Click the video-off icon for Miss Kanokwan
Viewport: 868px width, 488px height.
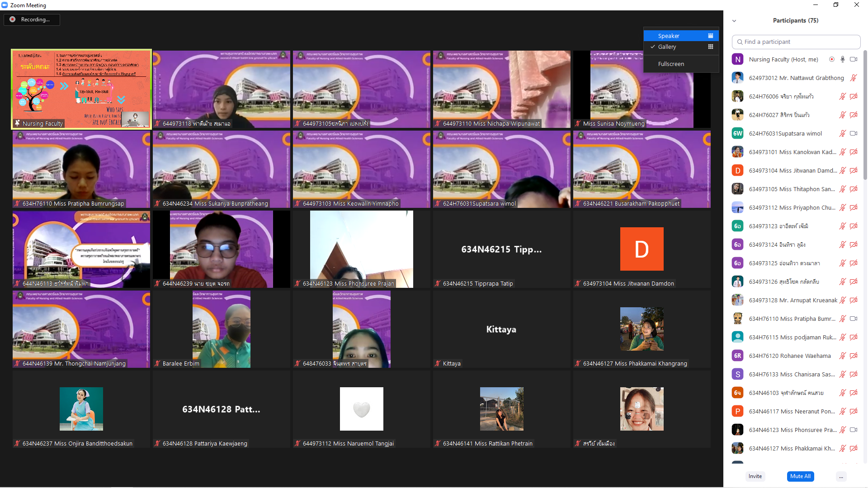point(854,152)
